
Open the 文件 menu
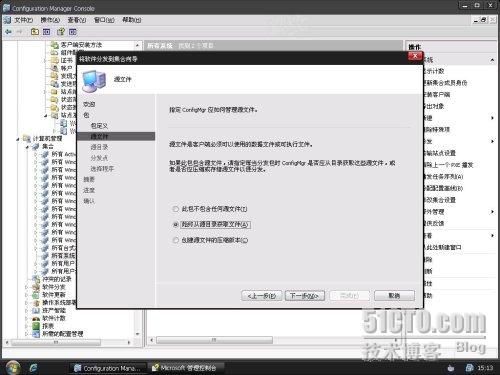23,20
